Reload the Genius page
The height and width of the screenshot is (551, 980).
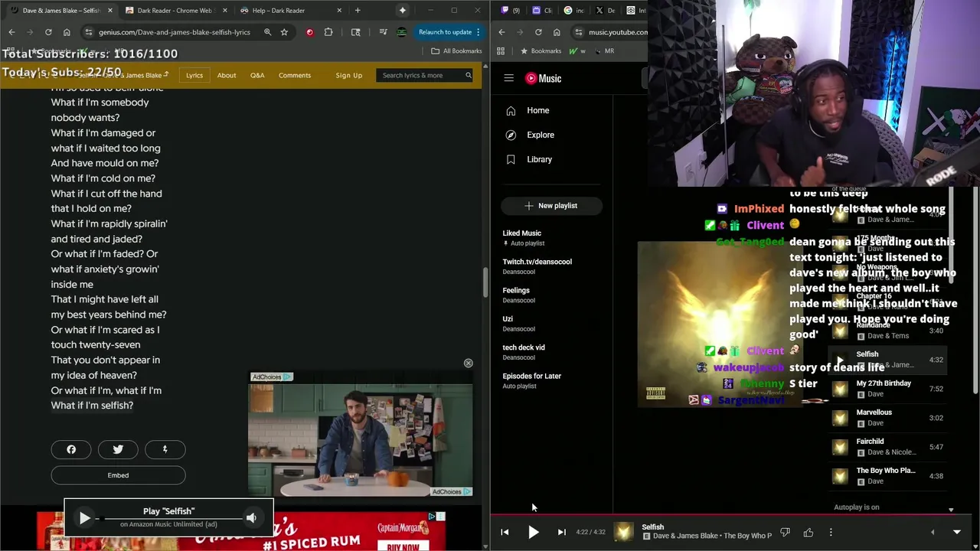48,32
